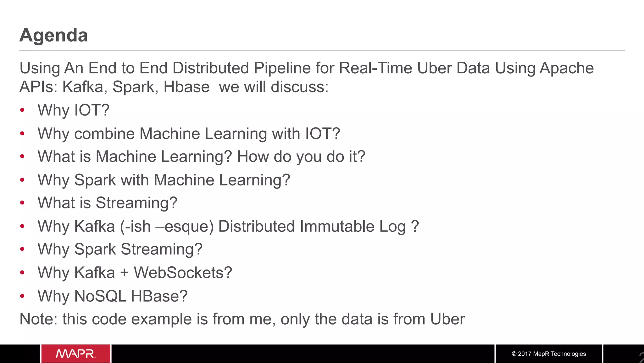Click the red bullet before 'Why IOT?'

[x=22, y=110]
